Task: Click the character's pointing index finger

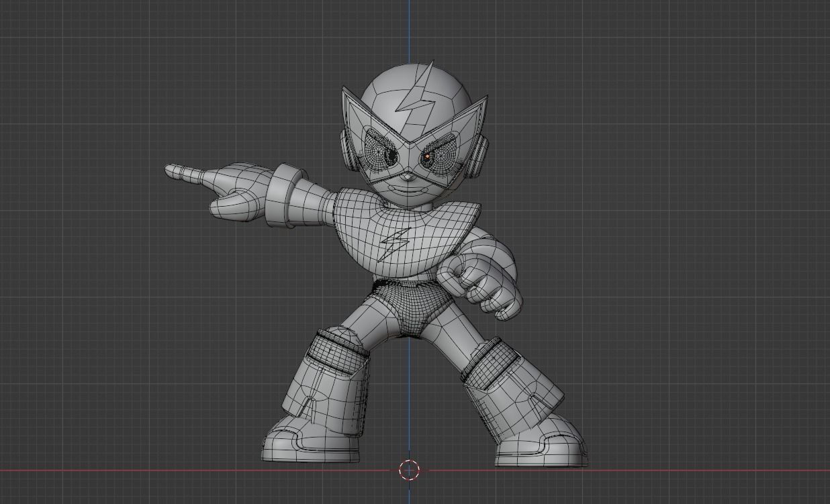Action: click(186, 173)
